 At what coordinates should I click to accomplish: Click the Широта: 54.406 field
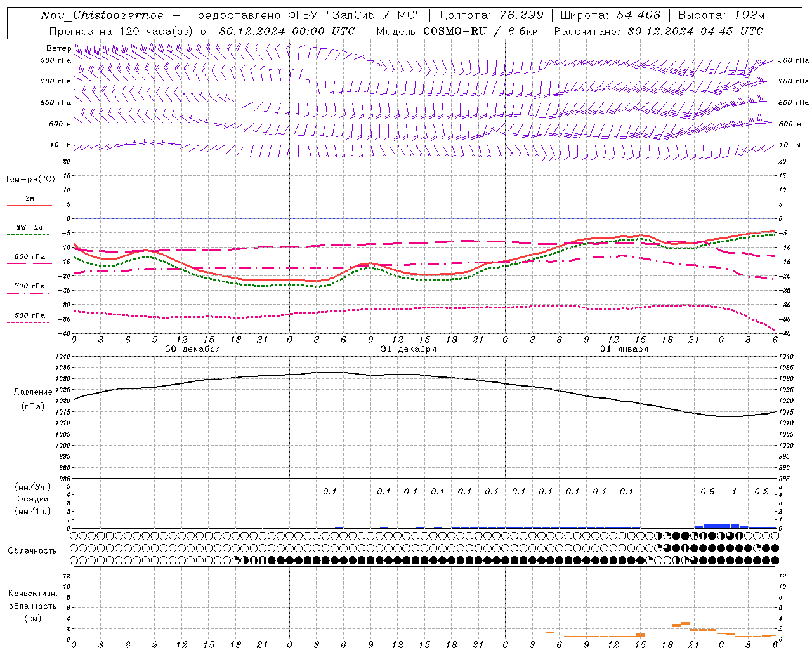pos(610,15)
